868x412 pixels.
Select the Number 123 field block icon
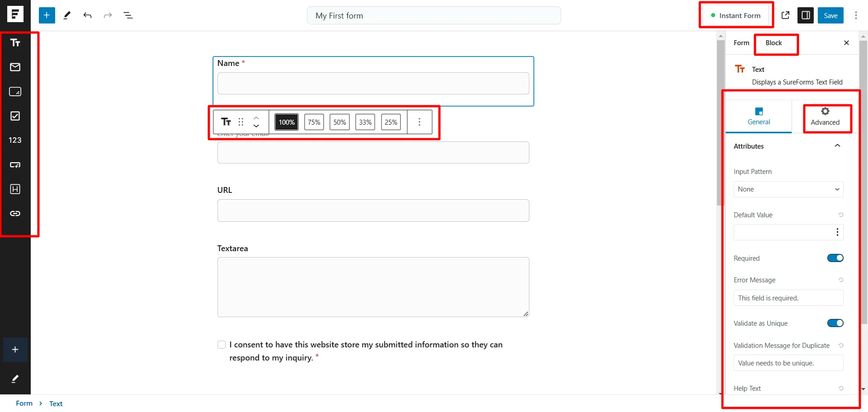(x=15, y=140)
